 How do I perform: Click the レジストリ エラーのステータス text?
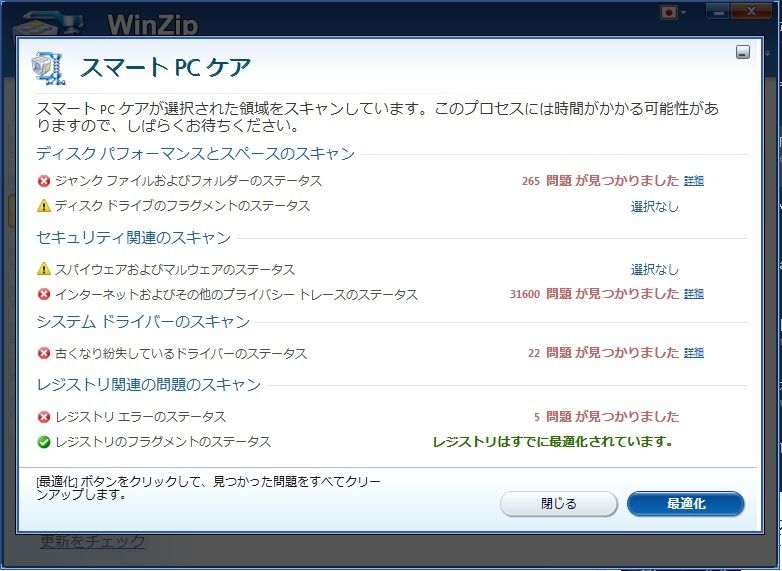141,417
